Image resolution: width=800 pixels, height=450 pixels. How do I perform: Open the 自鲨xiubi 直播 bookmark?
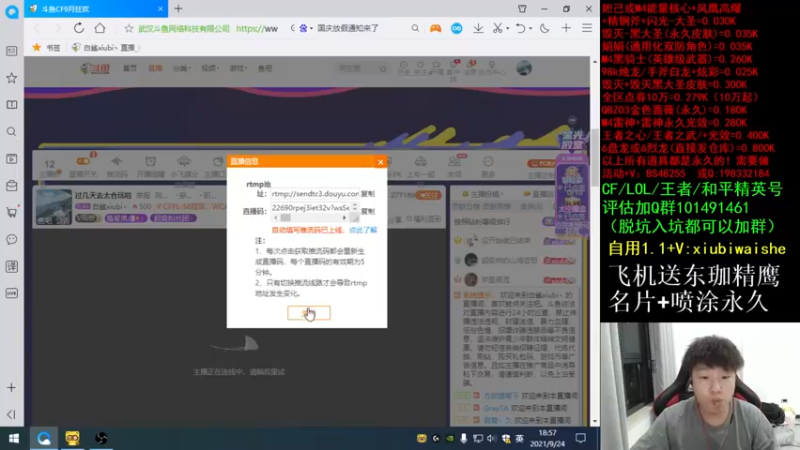tap(104, 47)
